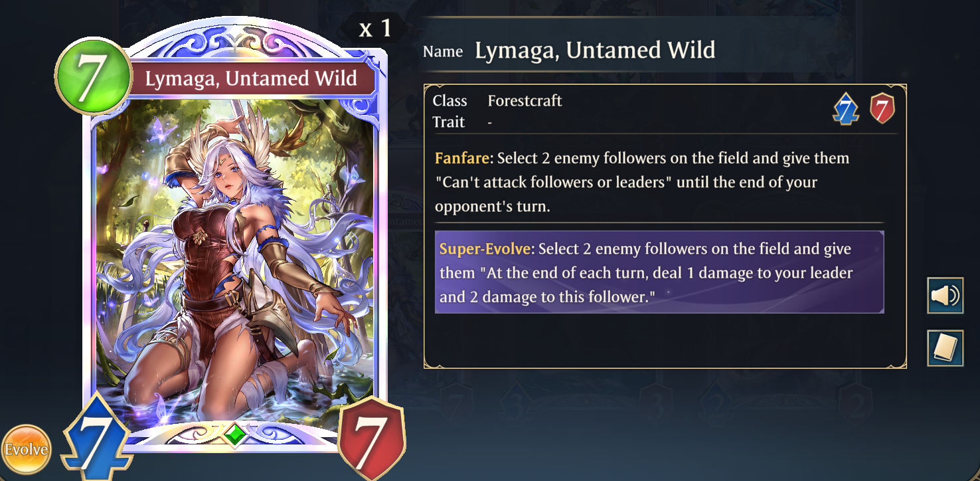Click the card name banner on the card
The width and height of the screenshot is (980, 481).
(251, 78)
